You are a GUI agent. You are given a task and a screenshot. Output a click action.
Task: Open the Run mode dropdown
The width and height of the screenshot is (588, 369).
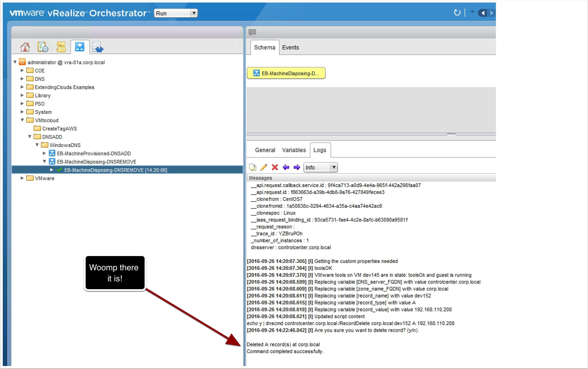point(176,13)
